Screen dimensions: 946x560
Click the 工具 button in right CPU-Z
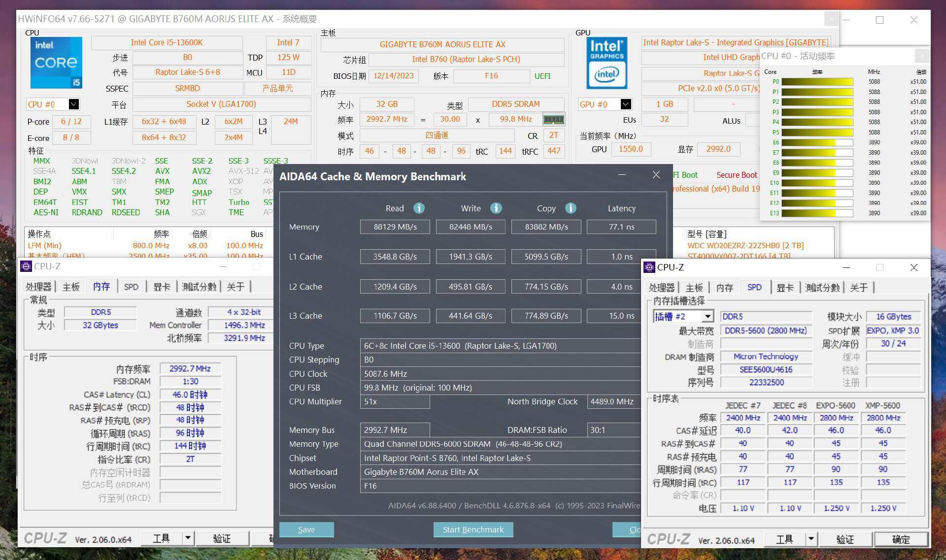785,539
